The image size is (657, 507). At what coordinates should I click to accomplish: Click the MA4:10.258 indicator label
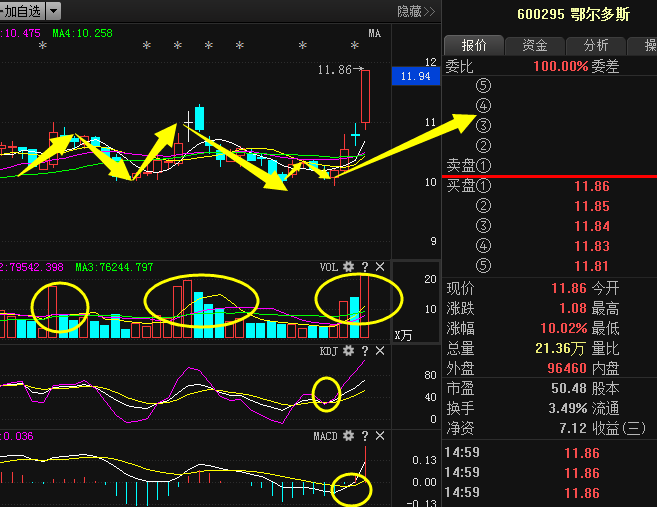click(x=83, y=33)
